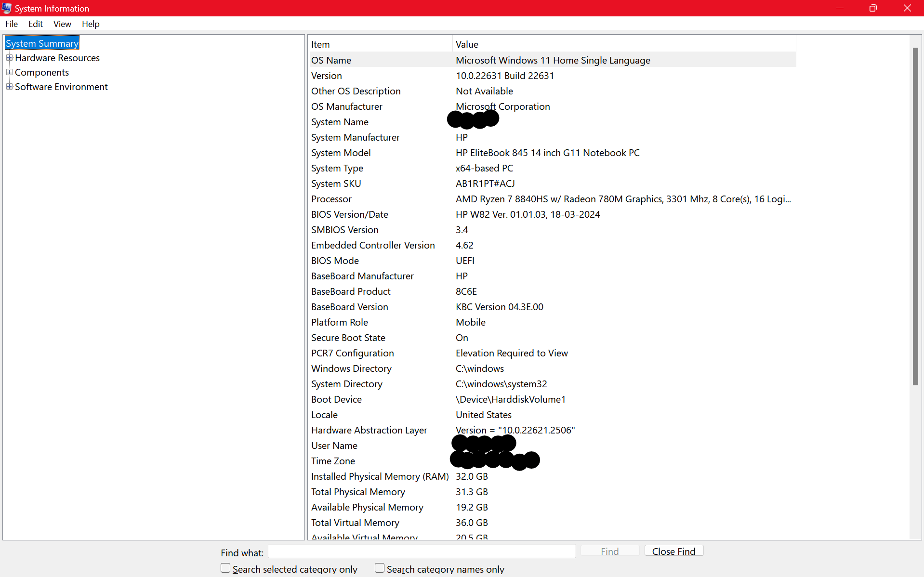Select the Available Physical Memory row
Image resolution: width=924 pixels, height=577 pixels.
click(552, 507)
